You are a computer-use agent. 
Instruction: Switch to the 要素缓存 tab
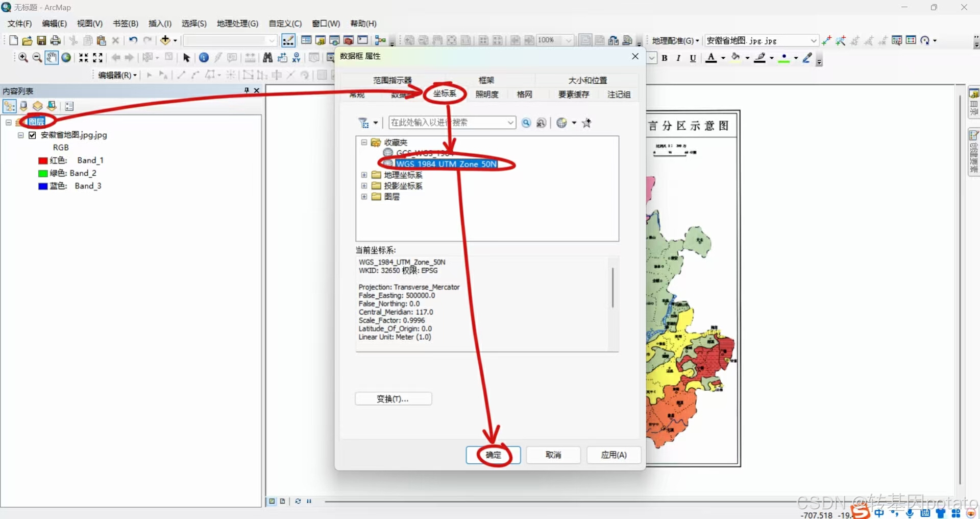573,95
